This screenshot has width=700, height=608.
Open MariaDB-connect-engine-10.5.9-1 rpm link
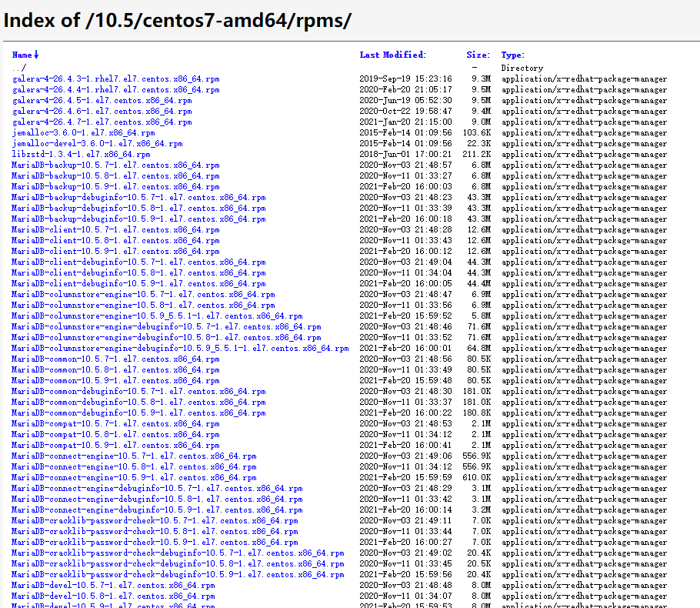coord(134,478)
